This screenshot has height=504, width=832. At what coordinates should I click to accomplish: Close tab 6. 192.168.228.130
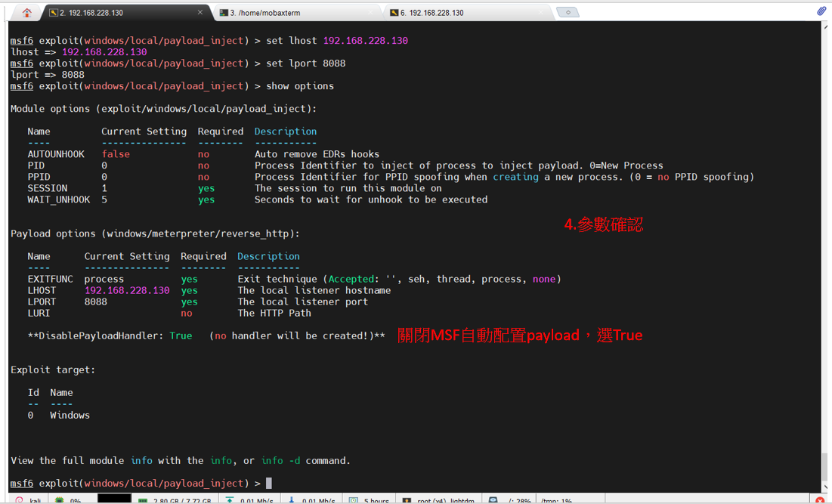tap(541, 12)
